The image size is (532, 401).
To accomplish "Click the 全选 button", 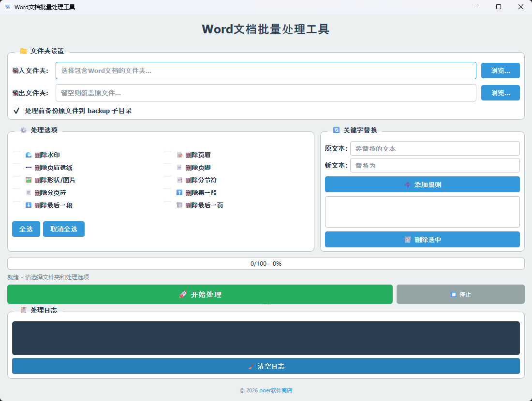I will click(26, 229).
